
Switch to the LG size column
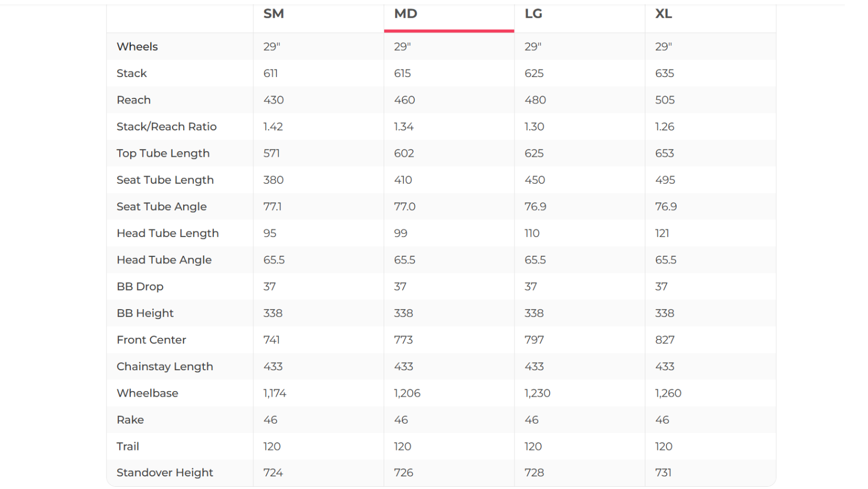coord(533,14)
